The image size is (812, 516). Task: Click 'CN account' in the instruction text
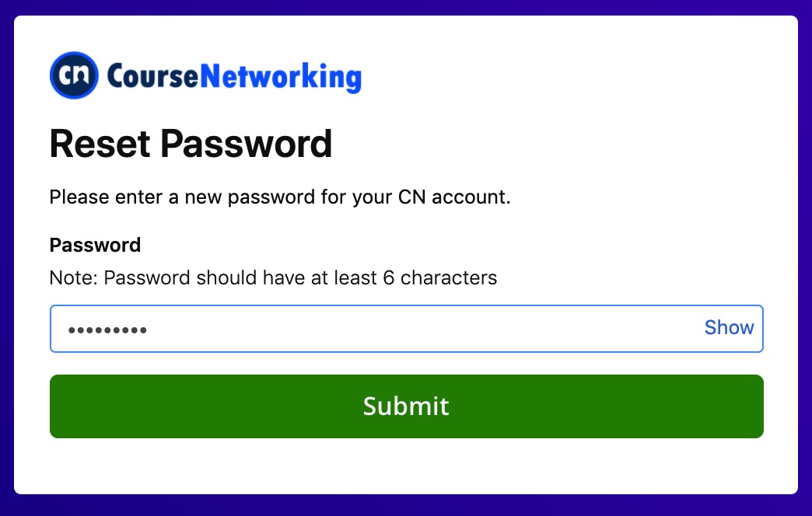(454, 197)
